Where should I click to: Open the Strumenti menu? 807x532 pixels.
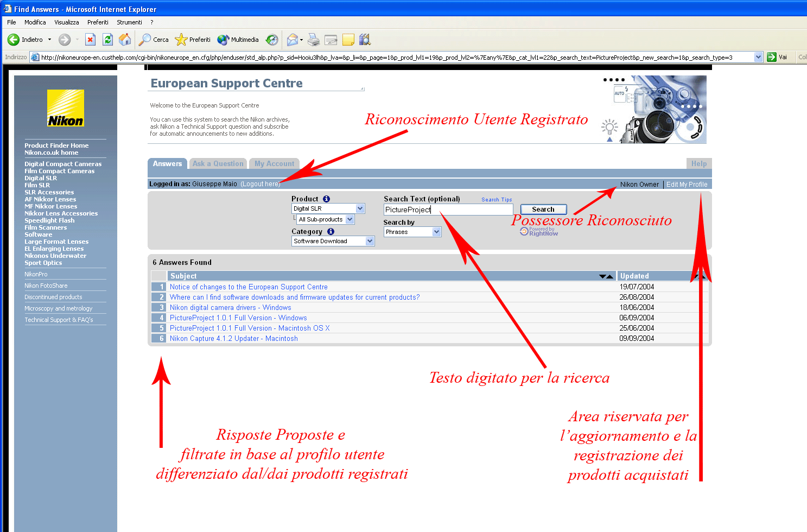pos(129,22)
